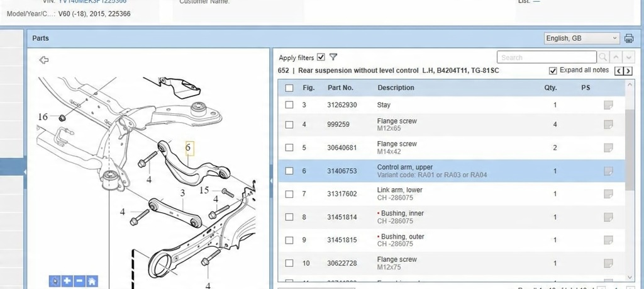Image resolution: width=644 pixels, height=289 pixels.
Task: Click callout 6 in the diagram
Action: coord(189,147)
